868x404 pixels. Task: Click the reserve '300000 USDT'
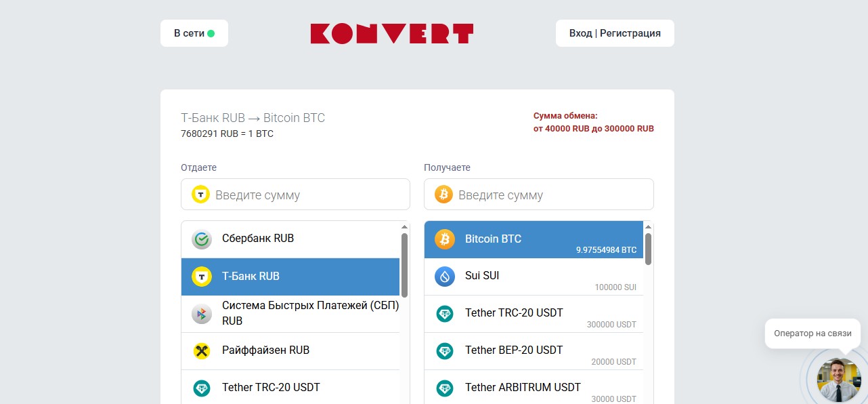click(x=612, y=325)
